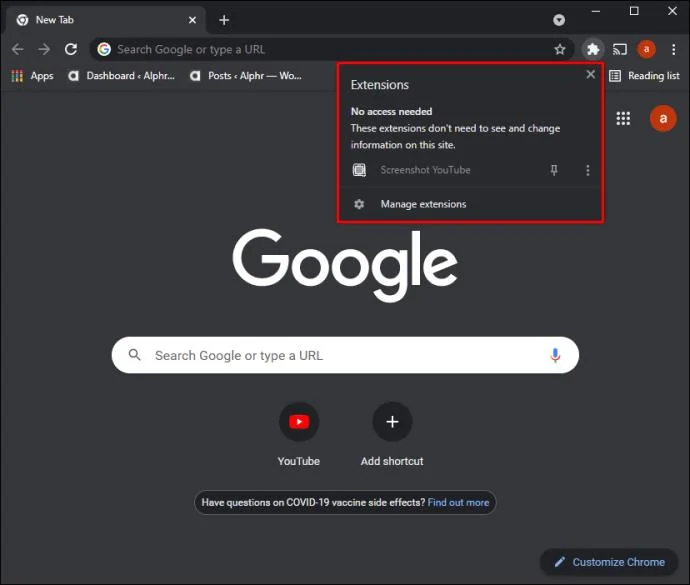Click Add shortcut button
The width and height of the screenshot is (690, 585).
pos(392,434)
